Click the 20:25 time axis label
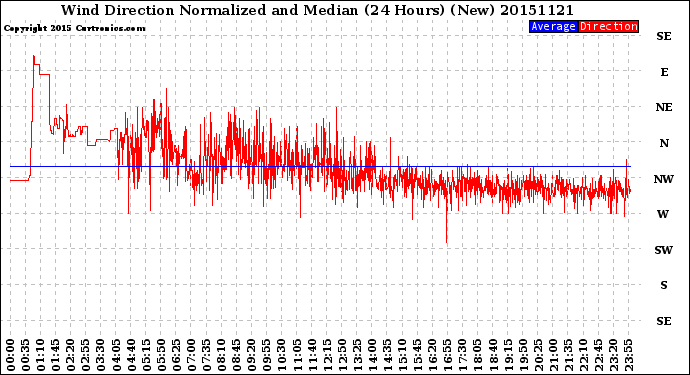Screen dimensions: 690x375 540,355
